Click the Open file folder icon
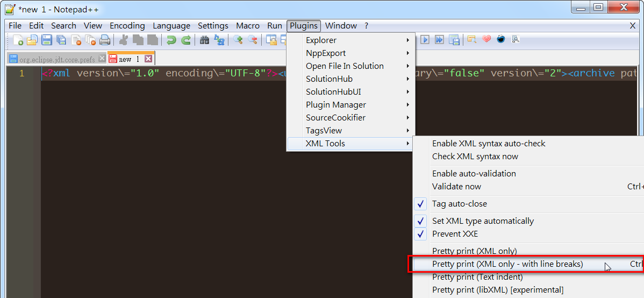 click(x=32, y=40)
